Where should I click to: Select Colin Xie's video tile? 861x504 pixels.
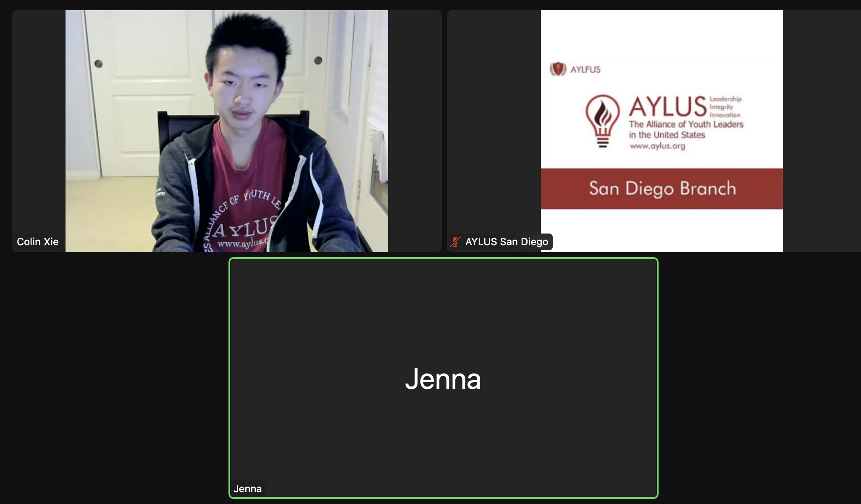[x=227, y=131]
